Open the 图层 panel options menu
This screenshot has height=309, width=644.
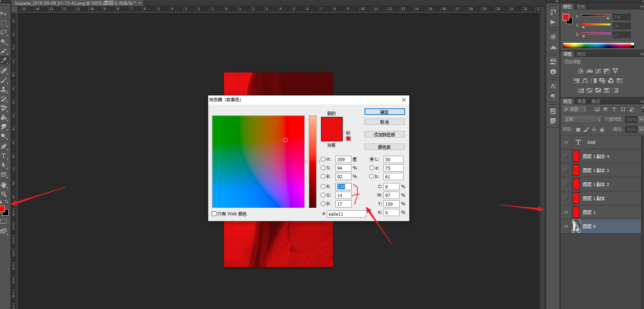641,102
